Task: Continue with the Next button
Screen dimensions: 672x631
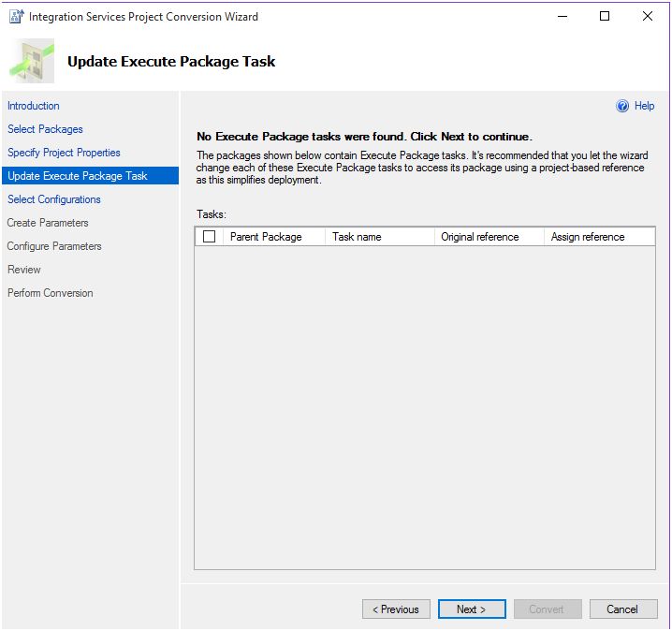Action: coord(472,609)
